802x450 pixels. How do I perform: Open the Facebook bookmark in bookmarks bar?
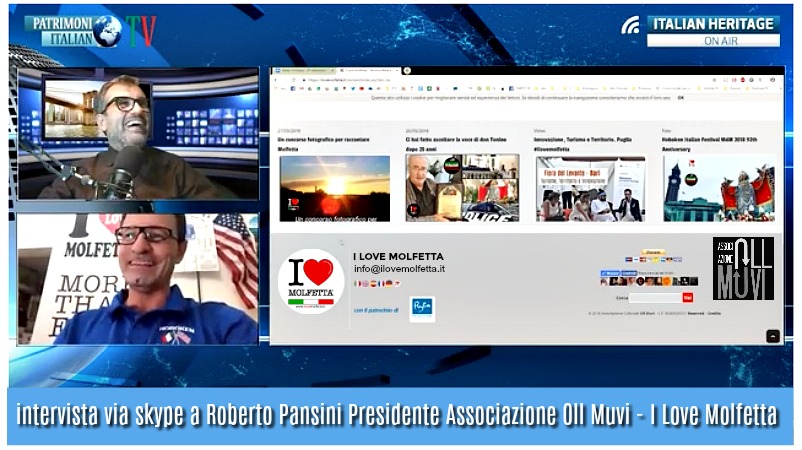click(293, 88)
